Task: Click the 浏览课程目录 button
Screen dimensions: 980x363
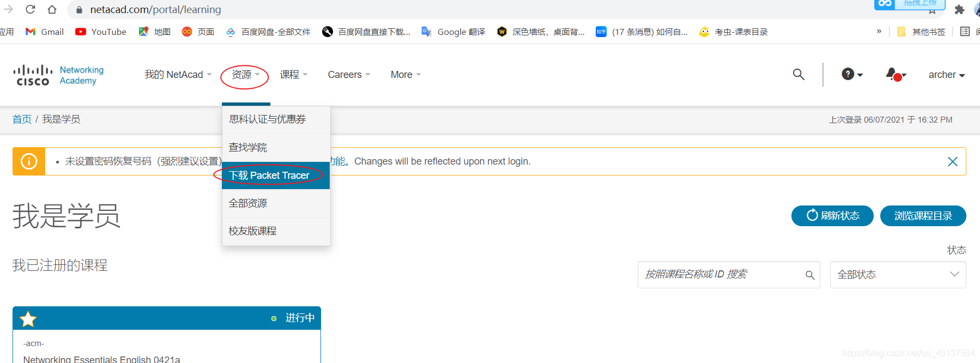Action: point(923,216)
